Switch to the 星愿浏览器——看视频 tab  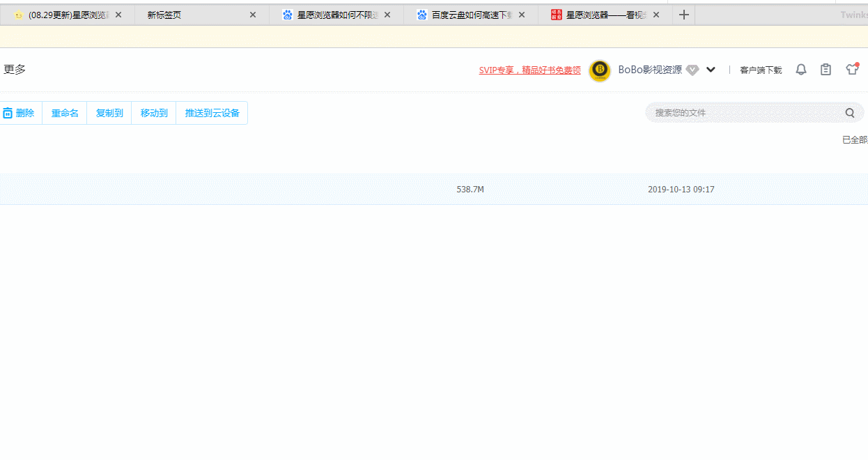pos(599,15)
